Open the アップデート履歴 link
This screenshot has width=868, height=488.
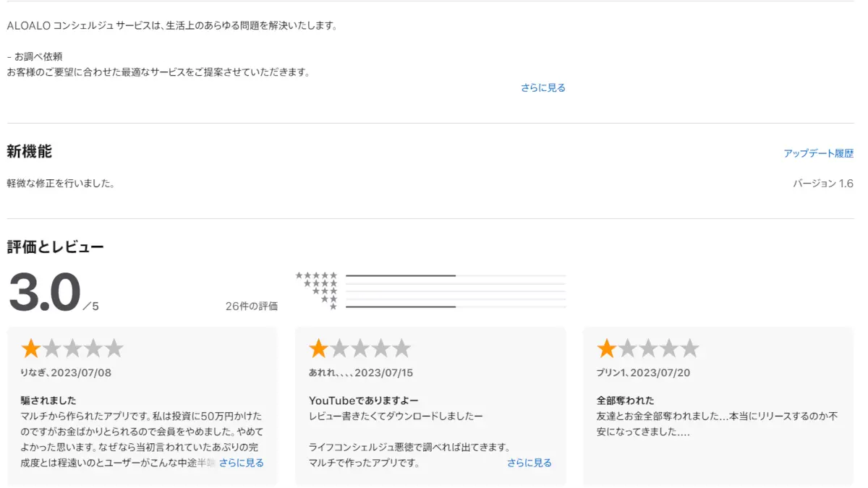click(x=818, y=153)
